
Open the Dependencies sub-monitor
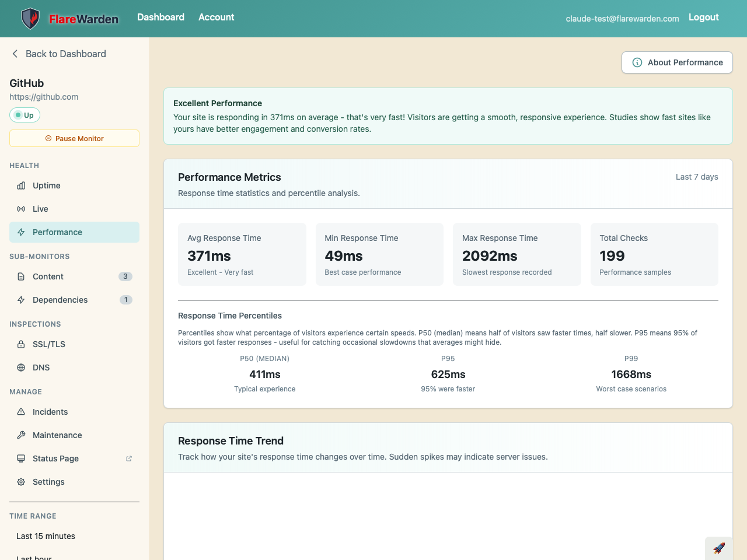pos(60,300)
